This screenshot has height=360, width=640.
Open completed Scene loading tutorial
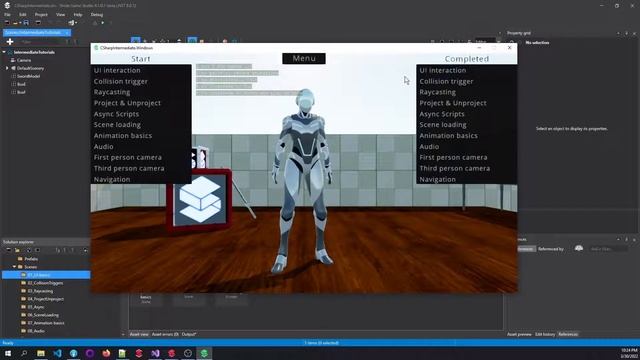click(x=443, y=124)
